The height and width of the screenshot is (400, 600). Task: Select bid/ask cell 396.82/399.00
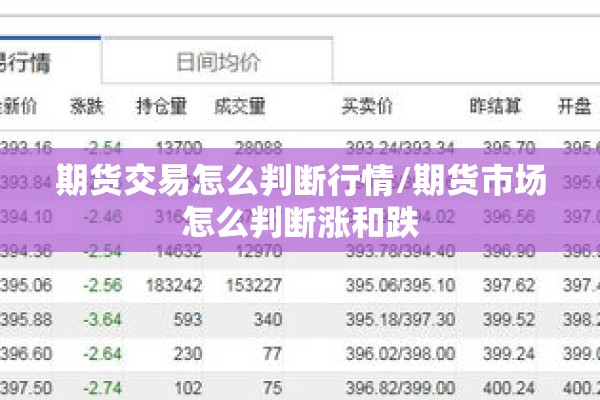[x=401, y=388]
